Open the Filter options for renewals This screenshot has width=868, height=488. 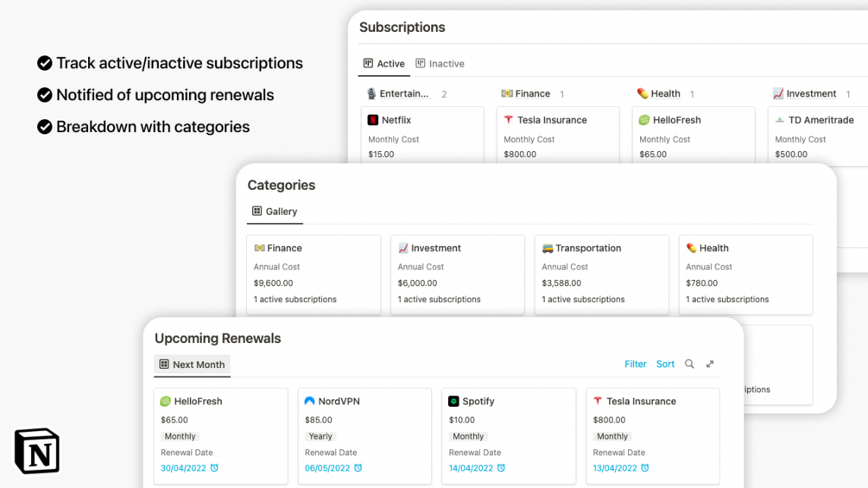636,364
